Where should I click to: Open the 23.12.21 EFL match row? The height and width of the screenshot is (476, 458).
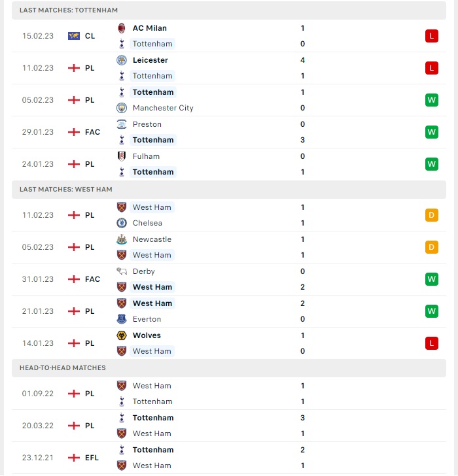(x=229, y=458)
